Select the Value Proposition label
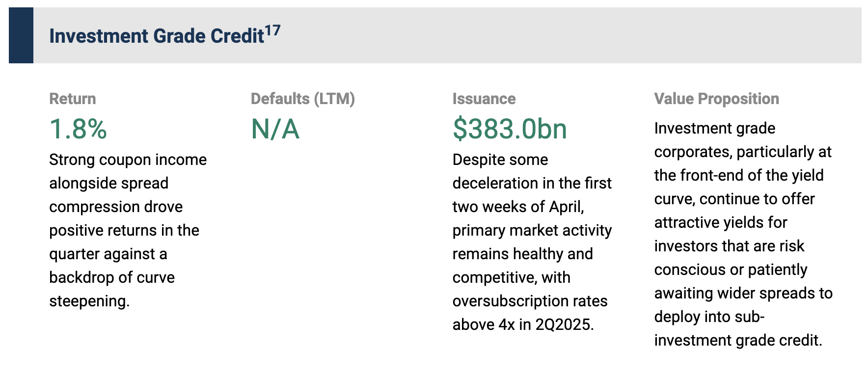868x378 pixels. click(716, 99)
